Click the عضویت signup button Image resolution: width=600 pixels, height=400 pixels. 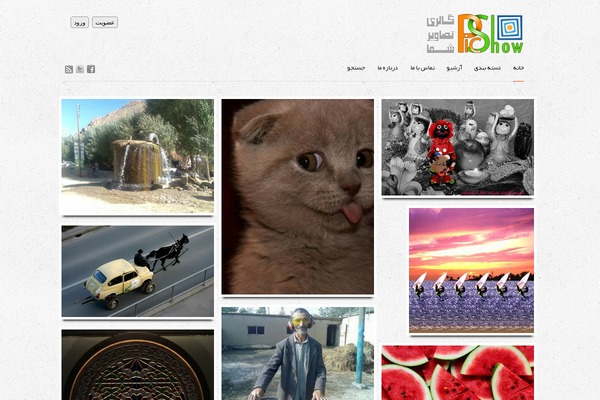click(x=105, y=23)
